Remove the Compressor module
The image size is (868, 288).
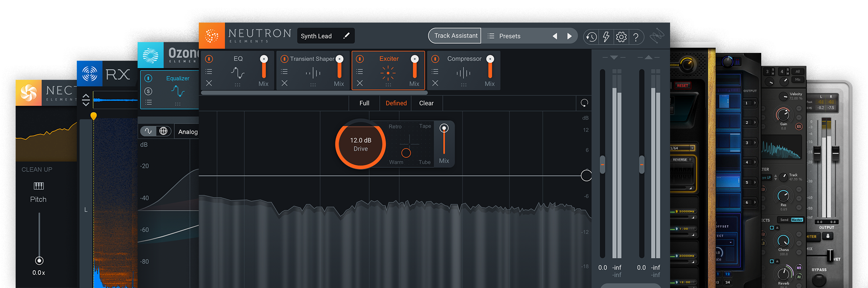435,83
